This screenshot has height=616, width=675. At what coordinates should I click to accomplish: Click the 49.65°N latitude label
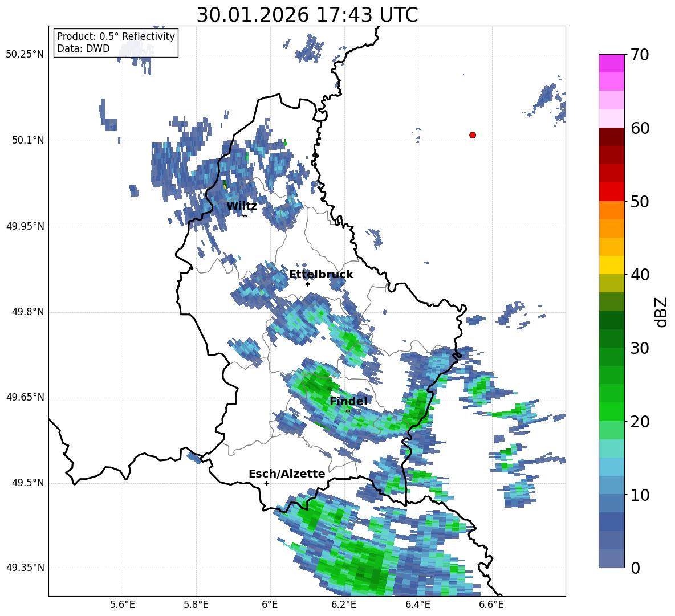click(25, 397)
